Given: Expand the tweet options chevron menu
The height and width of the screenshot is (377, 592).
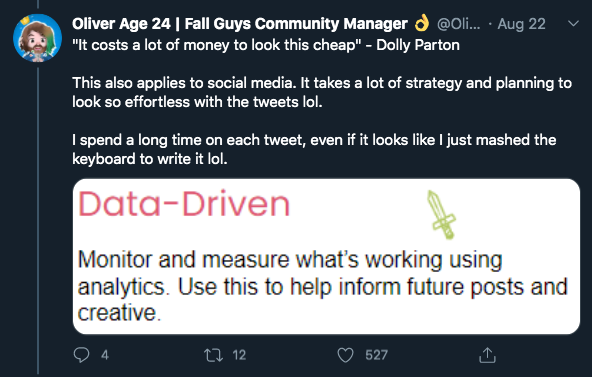Looking at the screenshot, I should pyautogui.click(x=573, y=24).
